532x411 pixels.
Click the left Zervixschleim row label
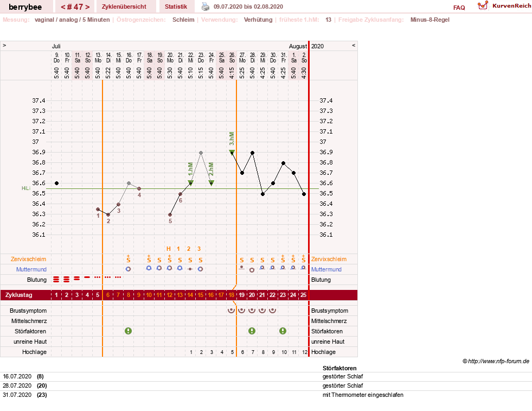(x=28, y=259)
